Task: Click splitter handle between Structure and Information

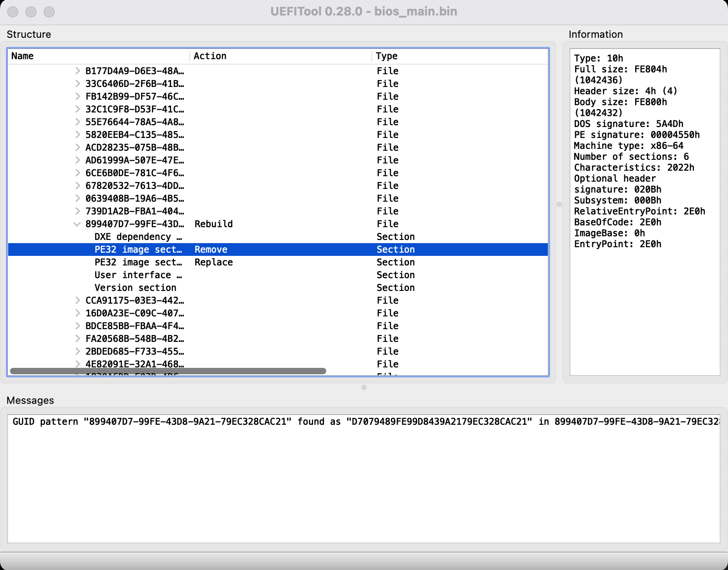Action: [x=559, y=204]
